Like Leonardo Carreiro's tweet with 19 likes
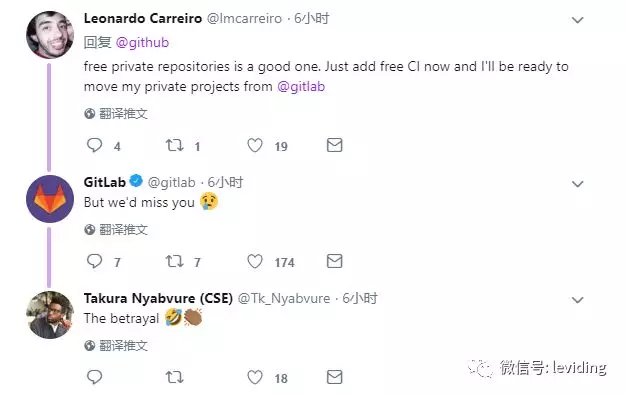The image size is (625, 395). (255, 145)
